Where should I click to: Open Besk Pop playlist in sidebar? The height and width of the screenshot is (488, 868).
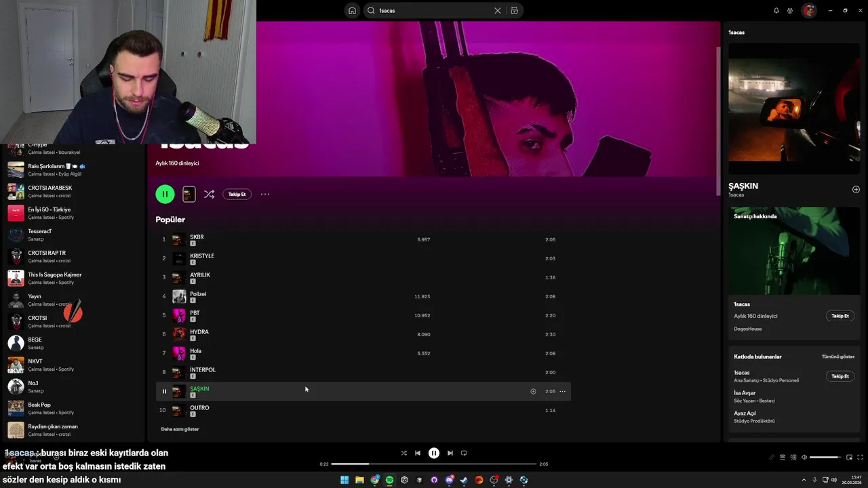(x=73, y=408)
